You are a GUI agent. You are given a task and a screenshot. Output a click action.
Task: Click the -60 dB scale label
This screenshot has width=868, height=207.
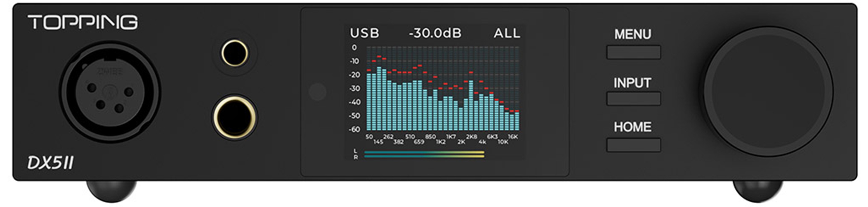point(354,129)
